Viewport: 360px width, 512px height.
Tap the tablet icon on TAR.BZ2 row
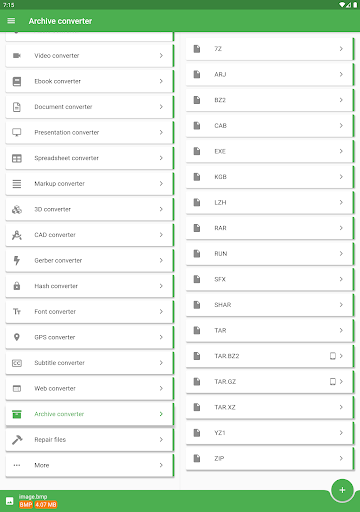pyautogui.click(x=333, y=356)
